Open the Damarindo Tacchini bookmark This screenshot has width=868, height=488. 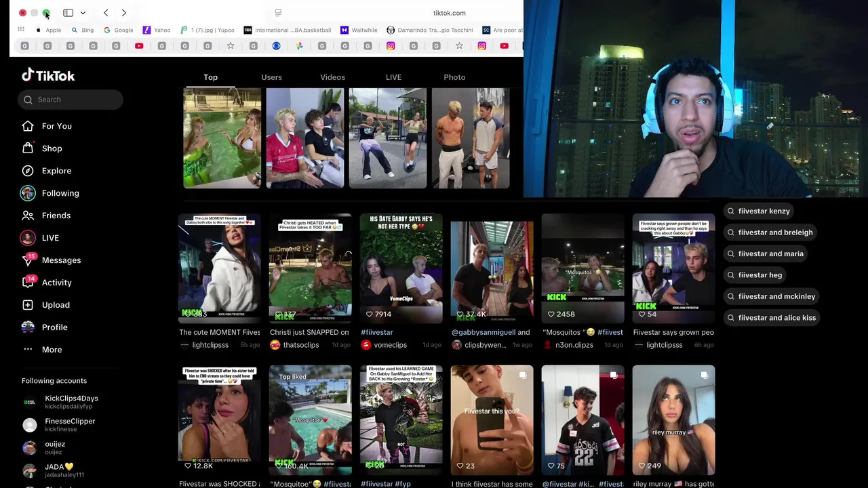(430, 30)
